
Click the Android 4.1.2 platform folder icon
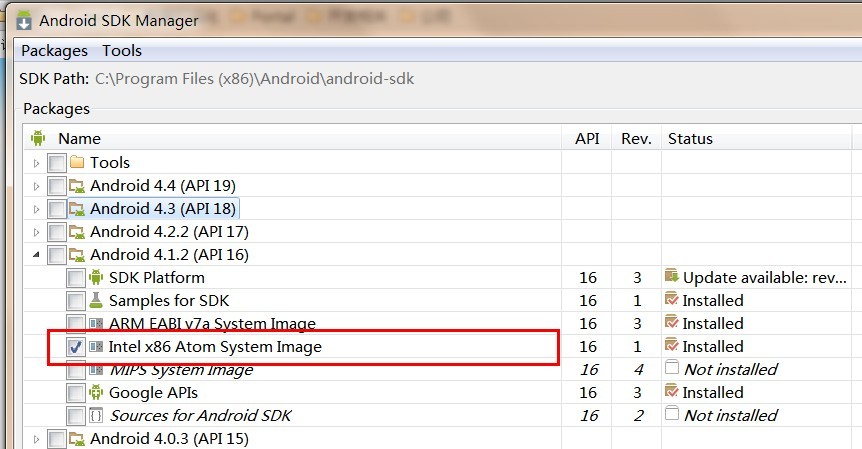(77, 255)
